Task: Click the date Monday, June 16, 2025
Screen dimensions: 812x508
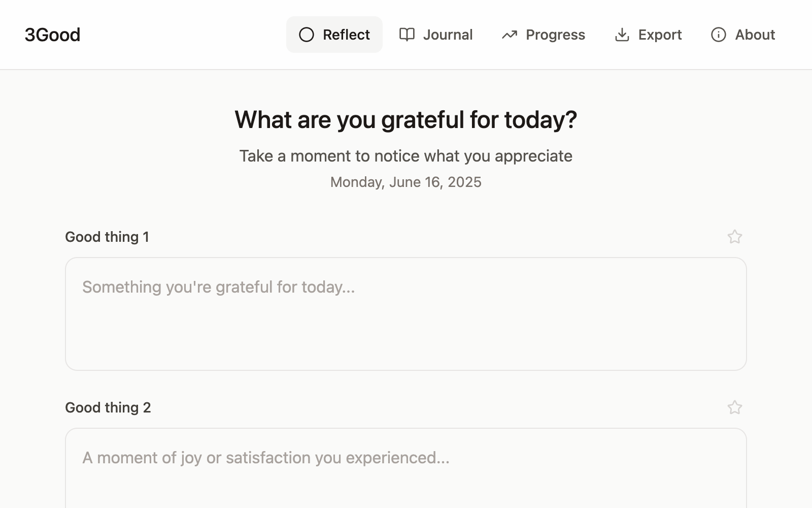Action: (x=405, y=182)
